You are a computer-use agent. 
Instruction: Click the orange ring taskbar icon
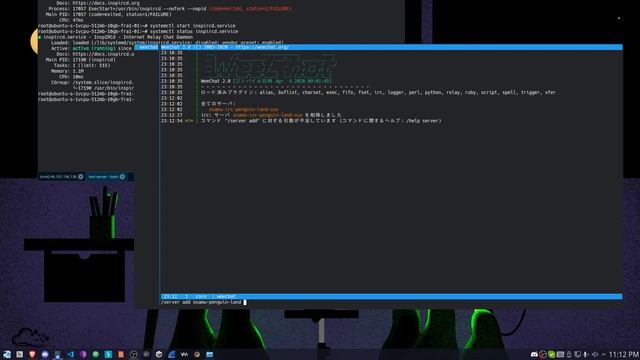(197, 354)
